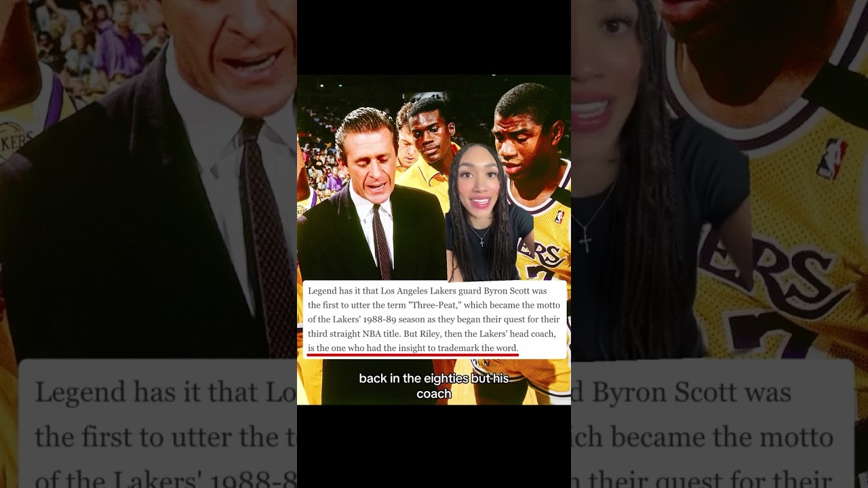
Task: Click the small article line starting "Legend has it that Los Angeles Lakers"
Action: (427, 291)
